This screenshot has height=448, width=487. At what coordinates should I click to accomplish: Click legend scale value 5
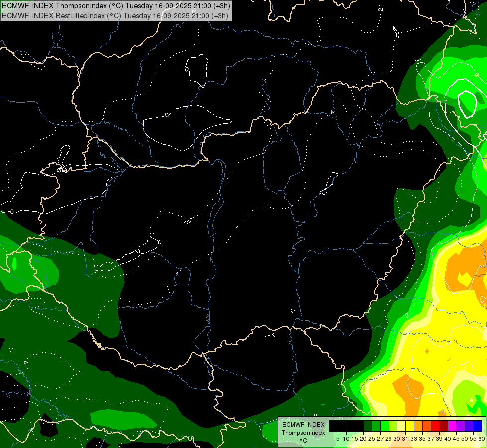tap(338, 439)
